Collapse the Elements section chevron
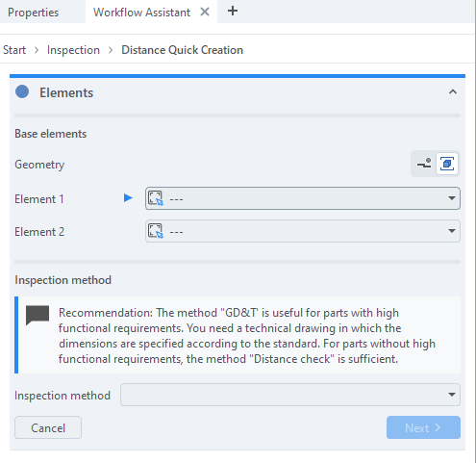The width and height of the screenshot is (476, 463). click(x=453, y=92)
